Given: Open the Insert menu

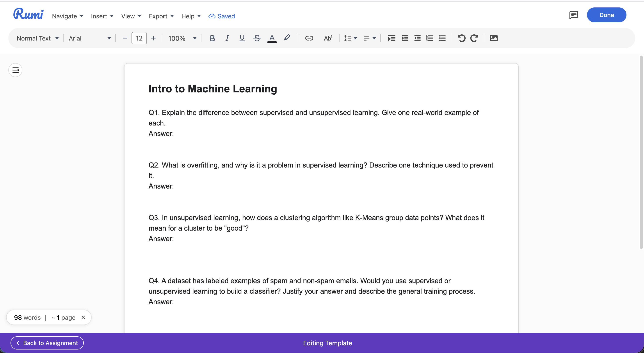Looking at the screenshot, I should 102,16.
